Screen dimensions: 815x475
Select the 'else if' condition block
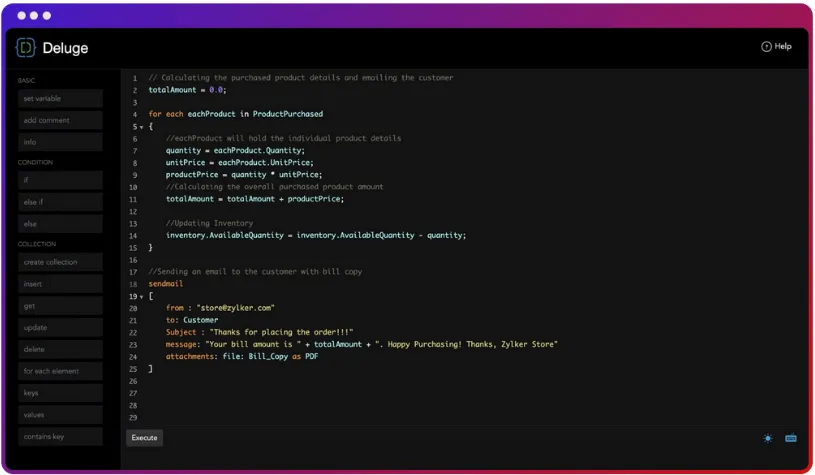[x=60, y=202]
